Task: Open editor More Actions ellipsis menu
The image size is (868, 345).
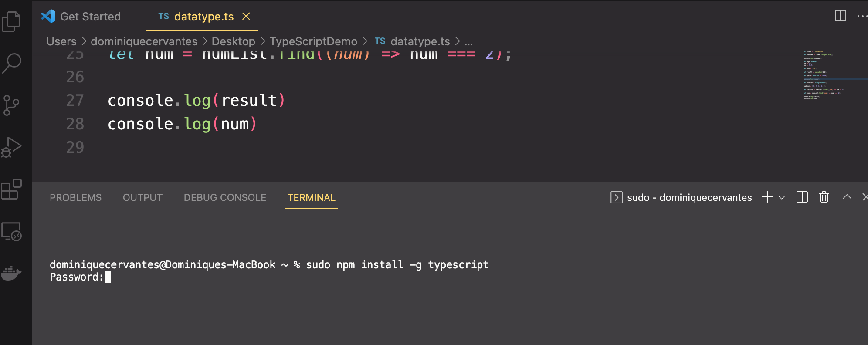Action: click(x=862, y=16)
